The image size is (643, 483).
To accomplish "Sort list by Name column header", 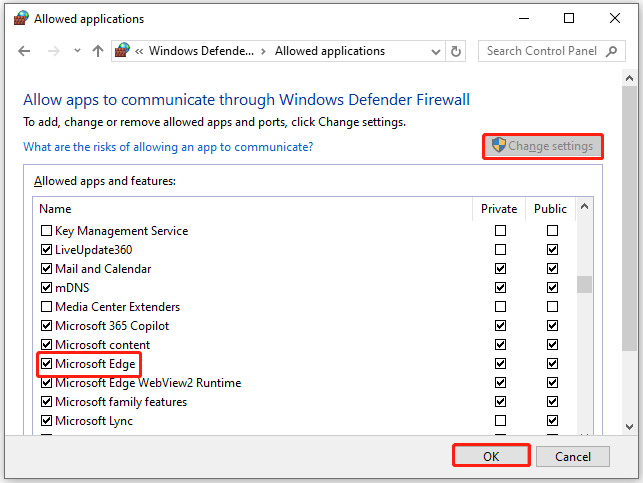I will [253, 209].
